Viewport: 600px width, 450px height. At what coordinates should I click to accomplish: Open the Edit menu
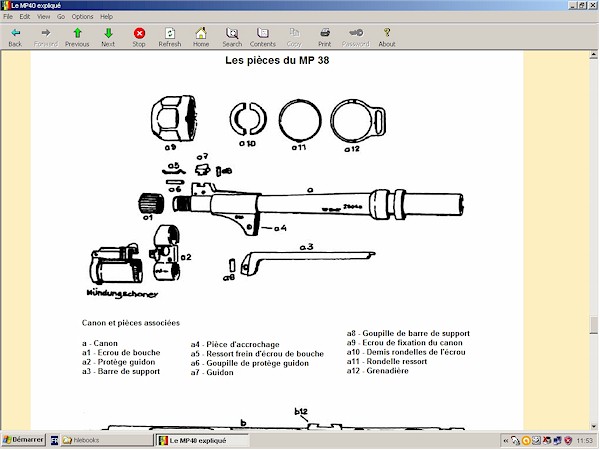coord(25,16)
